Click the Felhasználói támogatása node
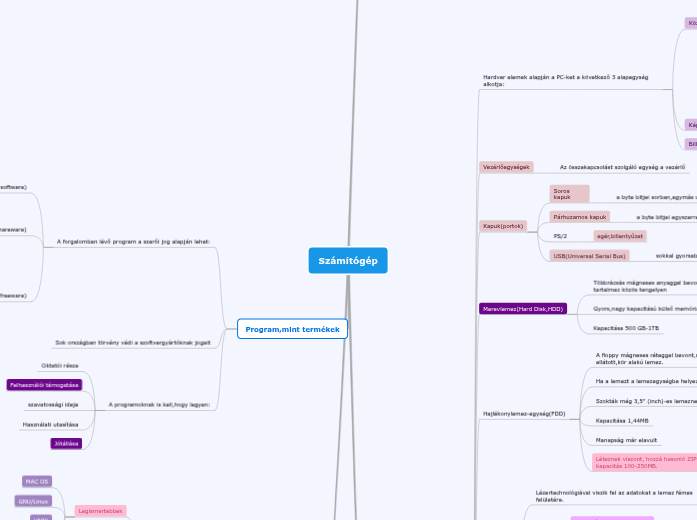Screen dimensions: 697x520 (x=44, y=385)
